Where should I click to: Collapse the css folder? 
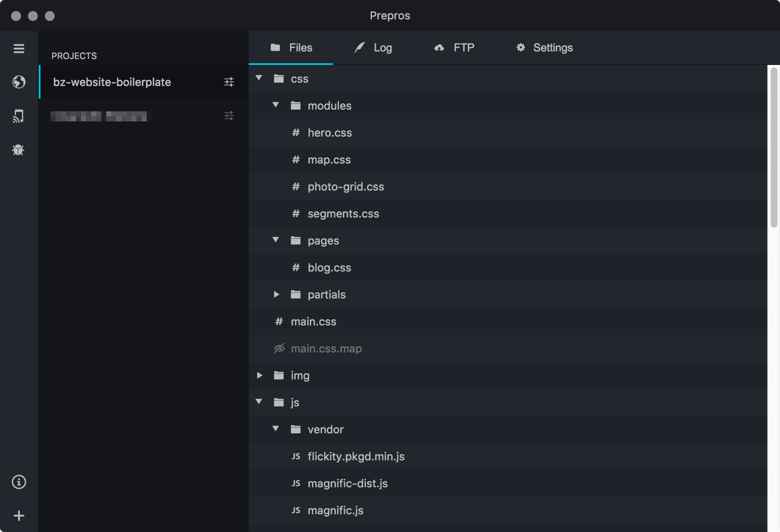coord(259,79)
